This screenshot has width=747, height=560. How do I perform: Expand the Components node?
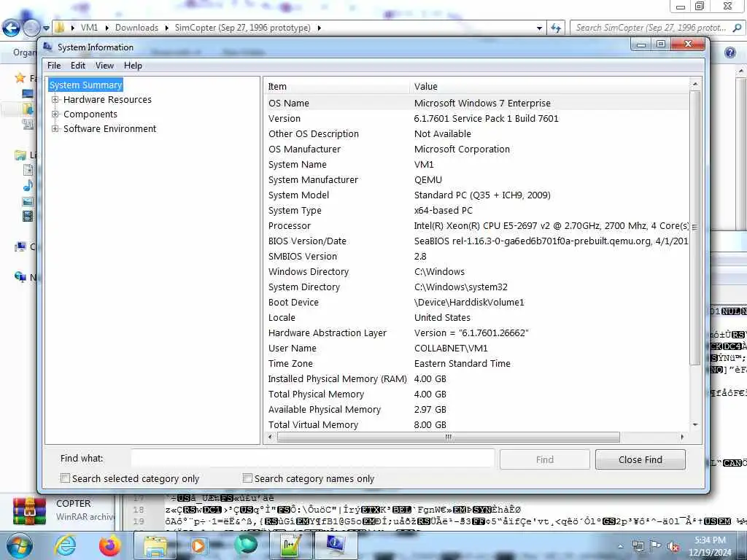(x=55, y=114)
